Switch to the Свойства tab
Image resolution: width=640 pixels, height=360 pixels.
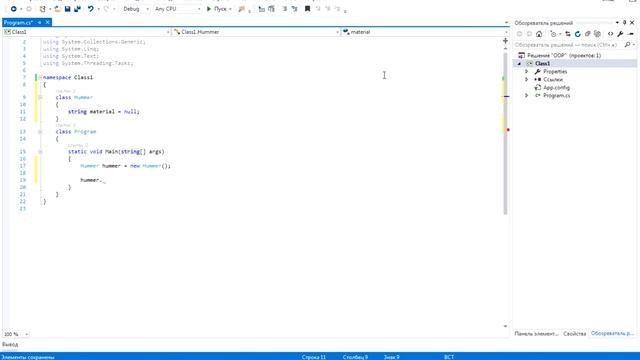tap(574, 334)
